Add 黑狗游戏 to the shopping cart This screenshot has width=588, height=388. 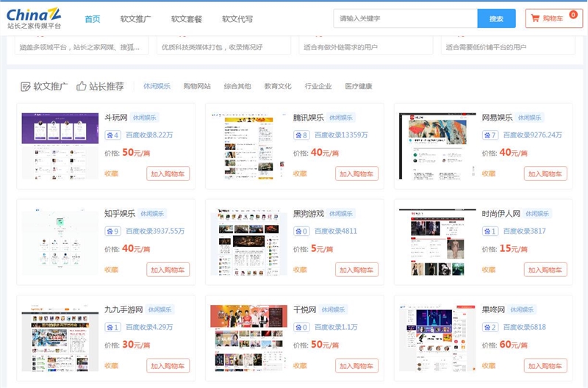pos(356,270)
